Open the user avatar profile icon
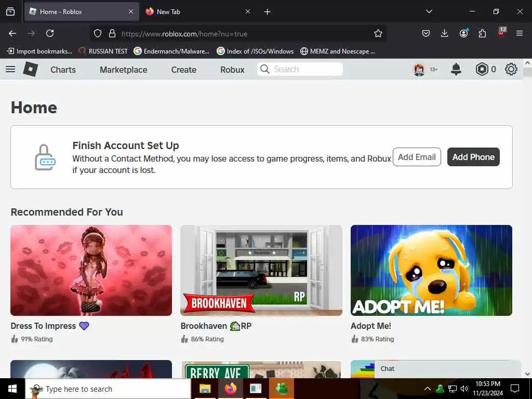 419,70
